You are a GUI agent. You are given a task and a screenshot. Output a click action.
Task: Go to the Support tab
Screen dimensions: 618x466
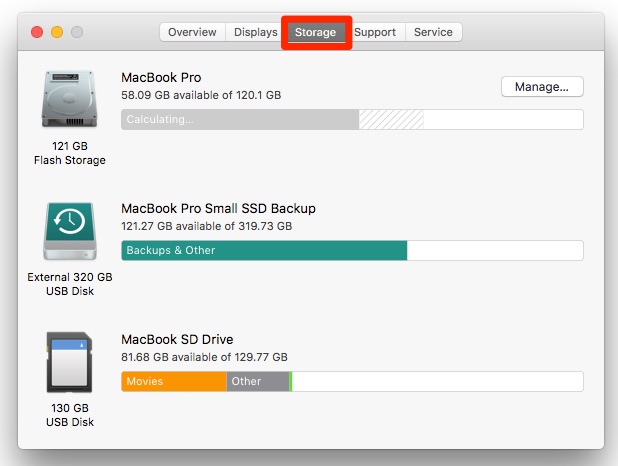(x=375, y=32)
